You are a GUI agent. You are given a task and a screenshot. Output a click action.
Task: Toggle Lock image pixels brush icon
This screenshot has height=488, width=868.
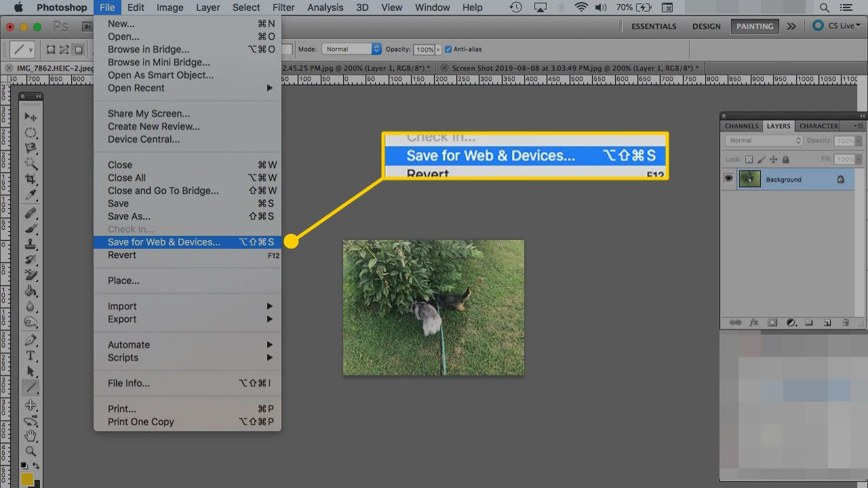click(x=762, y=159)
